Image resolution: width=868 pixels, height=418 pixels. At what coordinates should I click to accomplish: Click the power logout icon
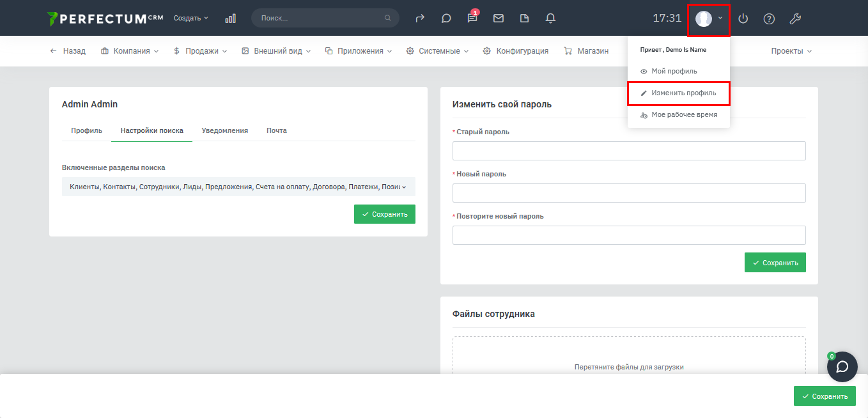[743, 19]
